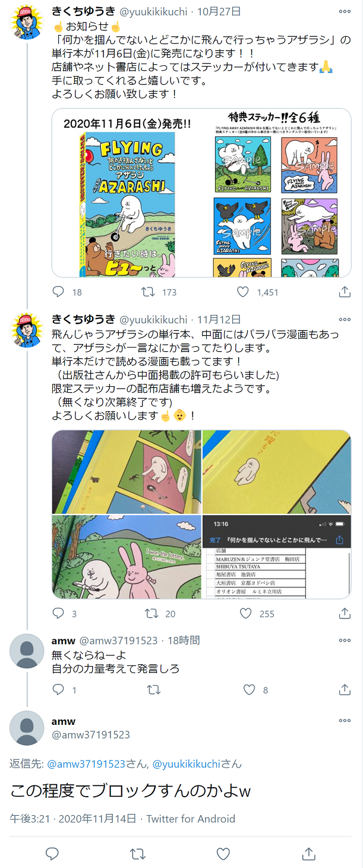Retweet the Nov 12 tweet with 20 retweets

click(151, 614)
